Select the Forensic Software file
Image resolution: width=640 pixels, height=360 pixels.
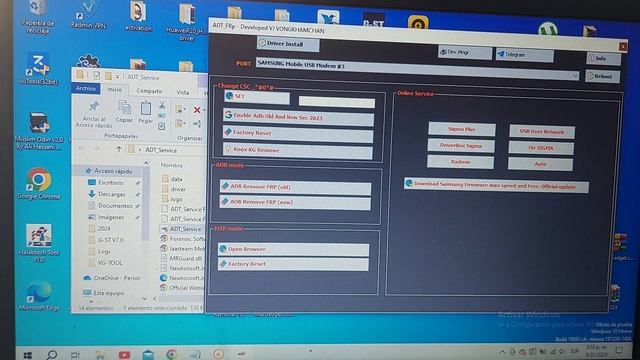[187, 239]
